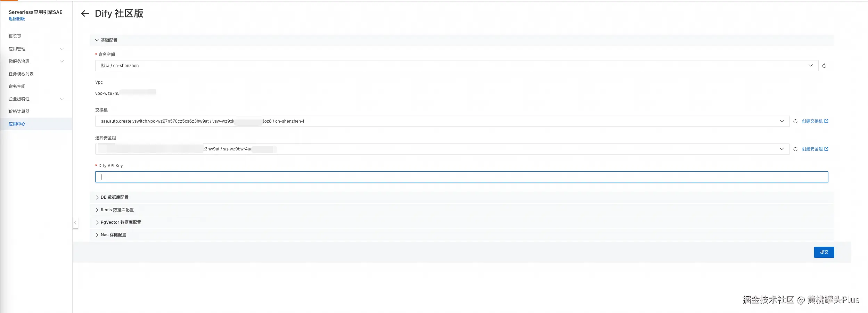Select 应用中心 in the sidebar
The image size is (868, 313).
pyautogui.click(x=36, y=124)
